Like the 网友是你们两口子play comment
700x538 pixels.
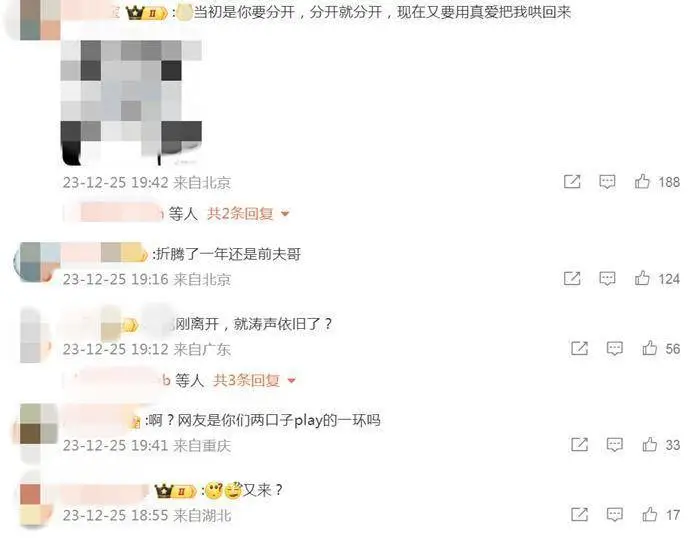click(650, 444)
